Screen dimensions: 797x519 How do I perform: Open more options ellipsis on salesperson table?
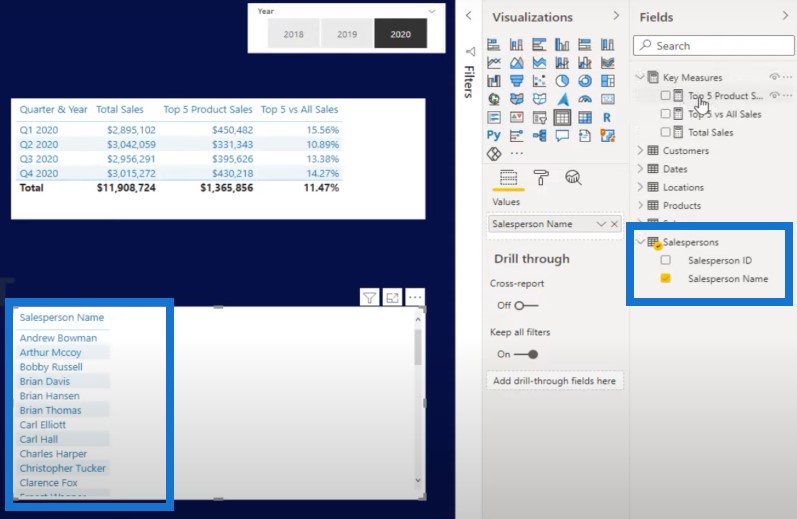click(415, 297)
